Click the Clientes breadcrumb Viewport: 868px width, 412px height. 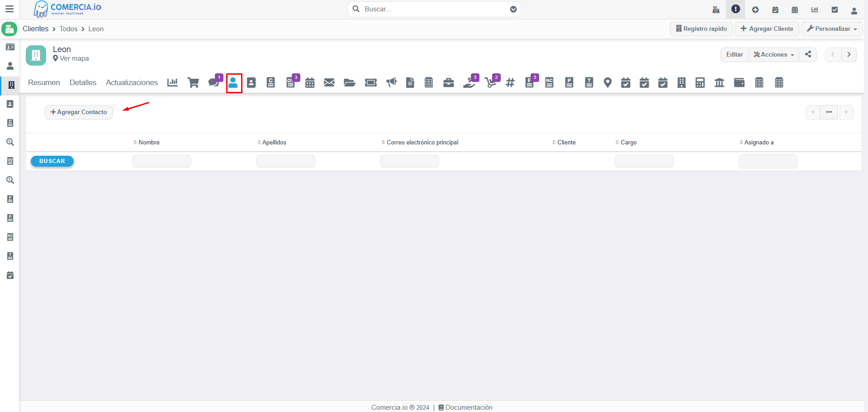click(x=35, y=29)
